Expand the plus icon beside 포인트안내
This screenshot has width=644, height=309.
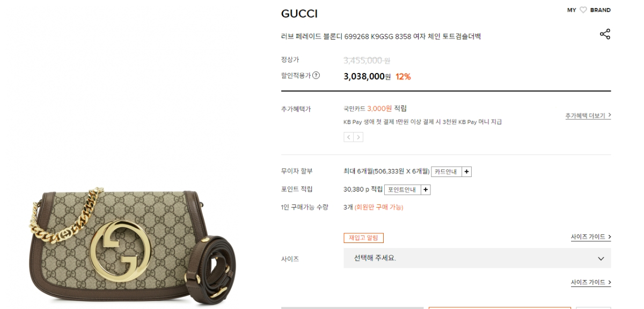coord(425,189)
